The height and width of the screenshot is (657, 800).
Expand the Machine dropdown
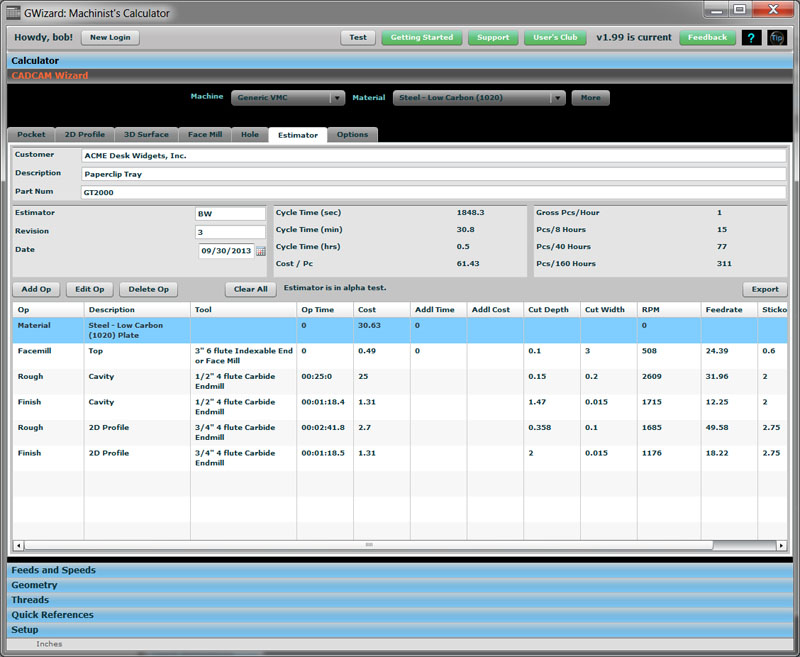pos(337,98)
